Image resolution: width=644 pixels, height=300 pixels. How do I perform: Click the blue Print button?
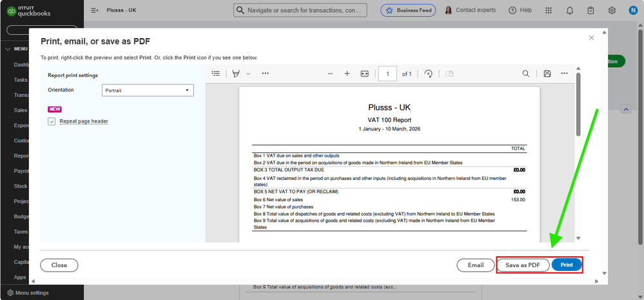(567, 265)
